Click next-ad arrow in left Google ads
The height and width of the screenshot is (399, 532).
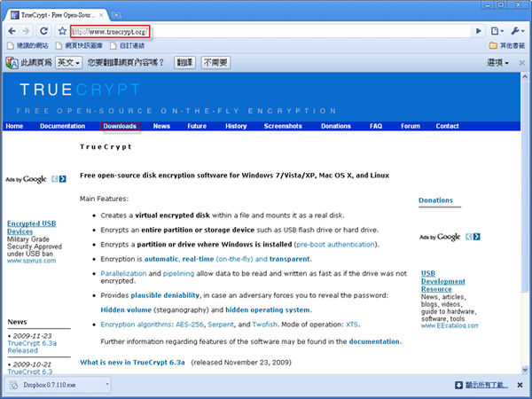(x=62, y=179)
